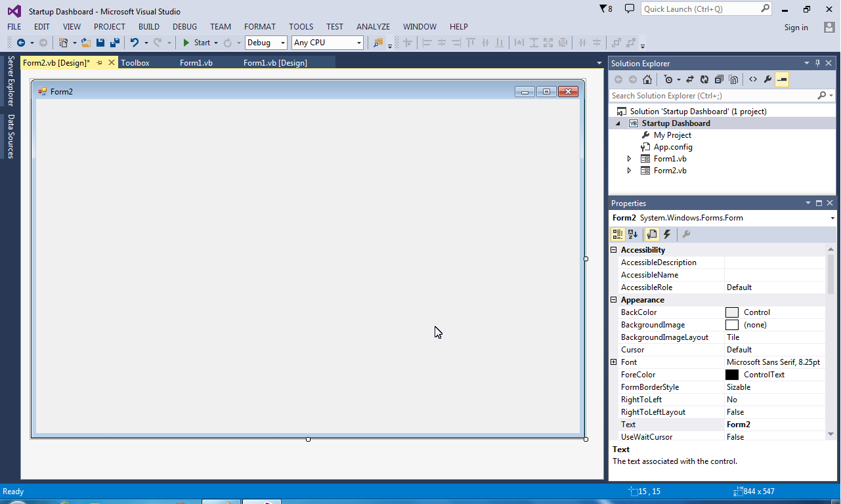
Task: Expand the Font property
Action: pyautogui.click(x=614, y=362)
